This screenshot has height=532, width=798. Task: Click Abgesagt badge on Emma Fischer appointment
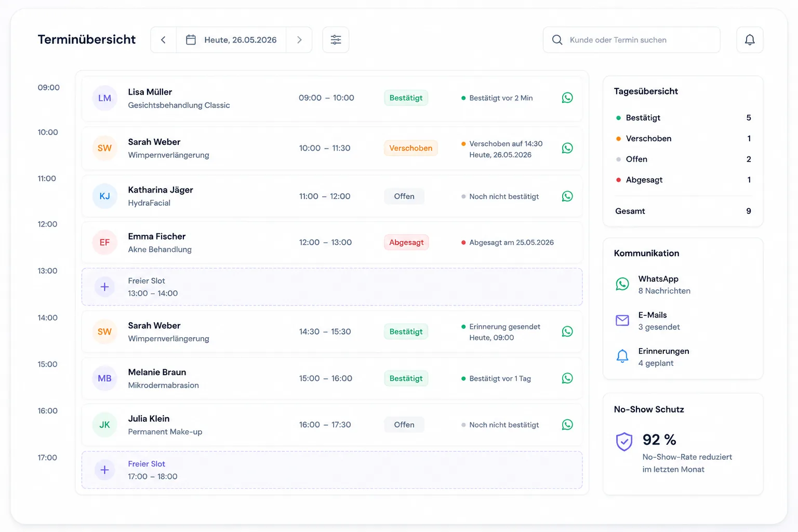click(406, 242)
